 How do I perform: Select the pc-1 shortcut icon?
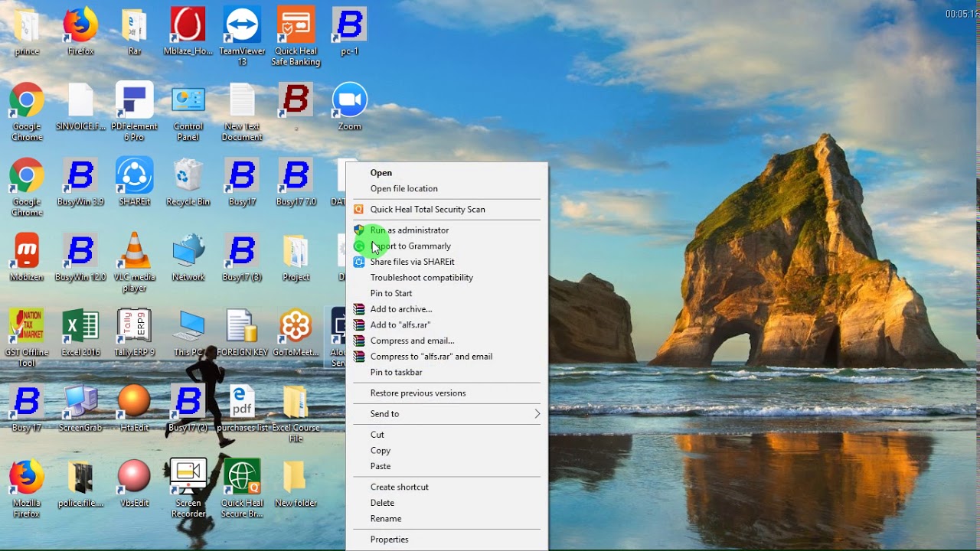coord(349,32)
